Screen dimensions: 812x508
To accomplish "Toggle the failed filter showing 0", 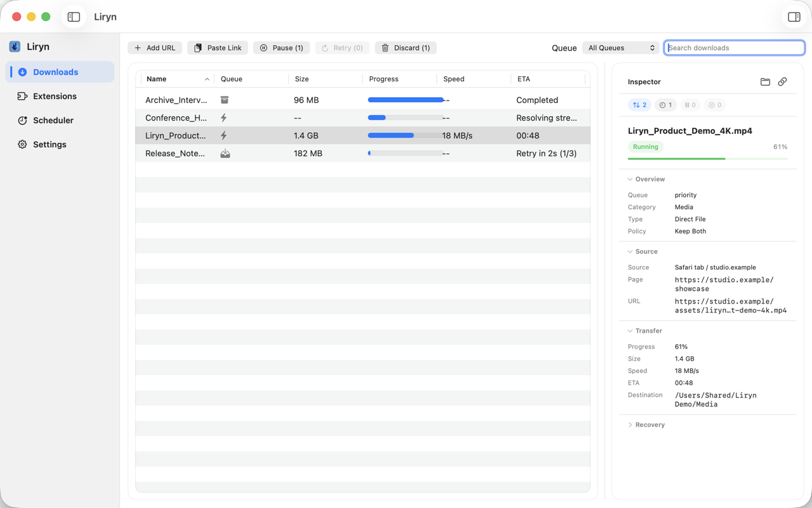I will tap(715, 105).
